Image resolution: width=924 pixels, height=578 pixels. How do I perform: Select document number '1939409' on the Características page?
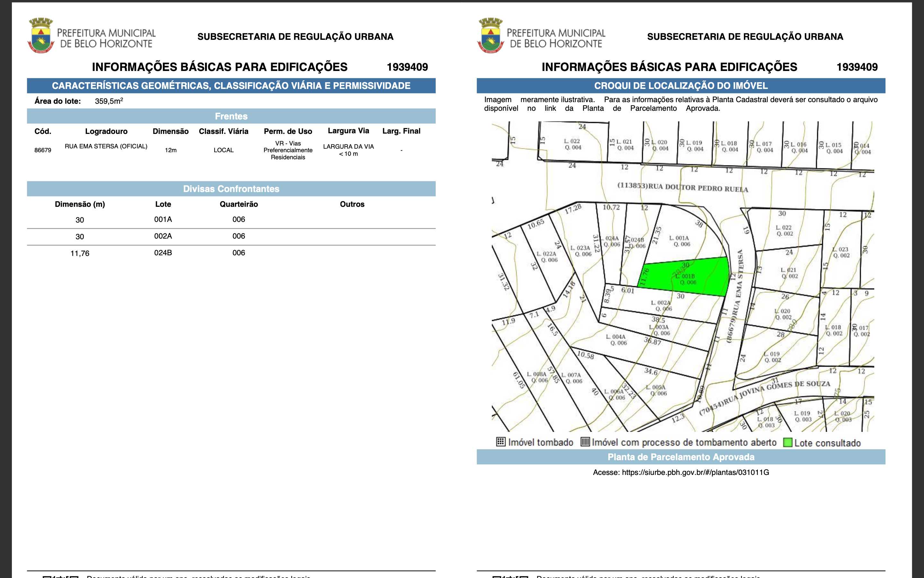407,67
